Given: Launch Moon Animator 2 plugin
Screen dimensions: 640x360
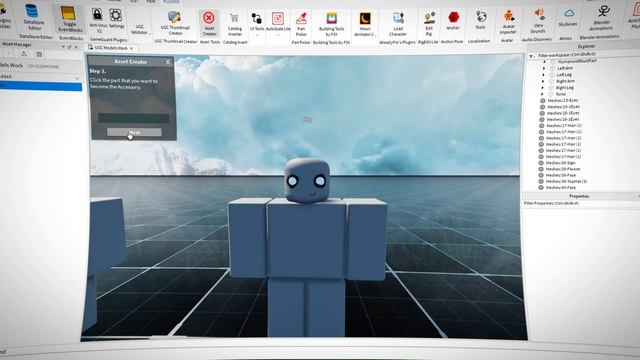Looking at the screenshot, I should [x=365, y=24].
